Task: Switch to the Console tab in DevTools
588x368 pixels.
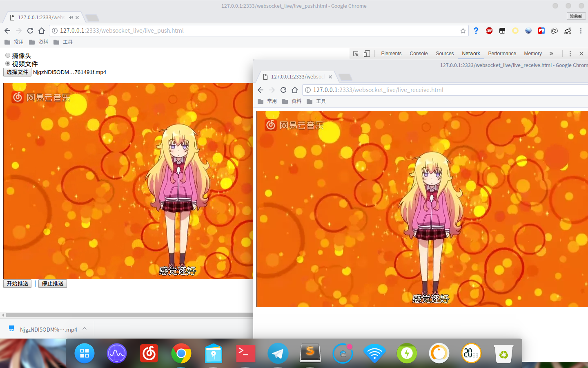Action: click(419, 54)
